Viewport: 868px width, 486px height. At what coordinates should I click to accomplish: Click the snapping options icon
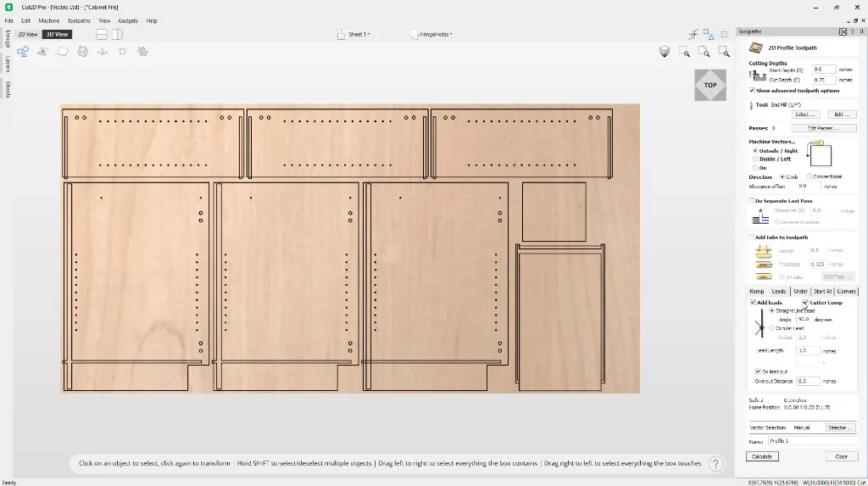693,35
